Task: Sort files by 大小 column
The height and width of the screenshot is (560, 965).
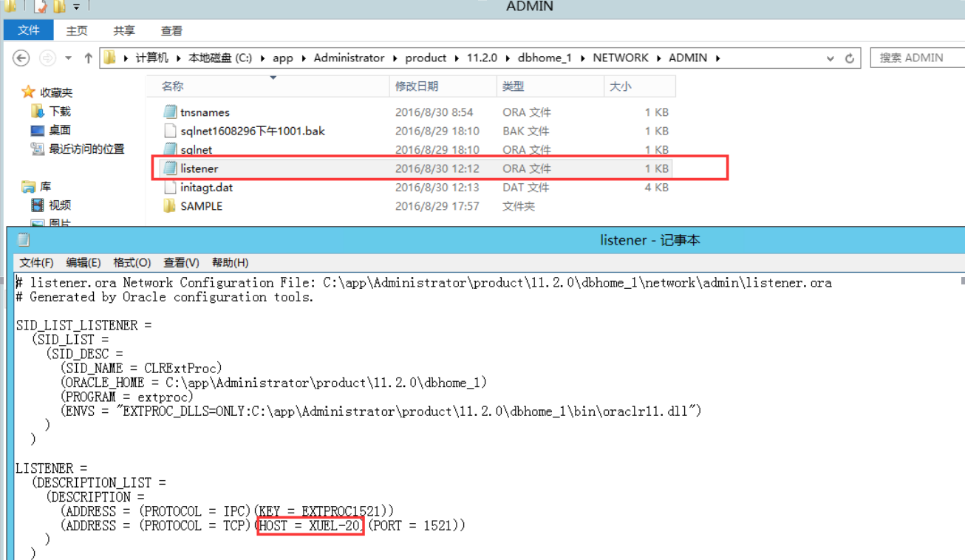Action: [639, 86]
